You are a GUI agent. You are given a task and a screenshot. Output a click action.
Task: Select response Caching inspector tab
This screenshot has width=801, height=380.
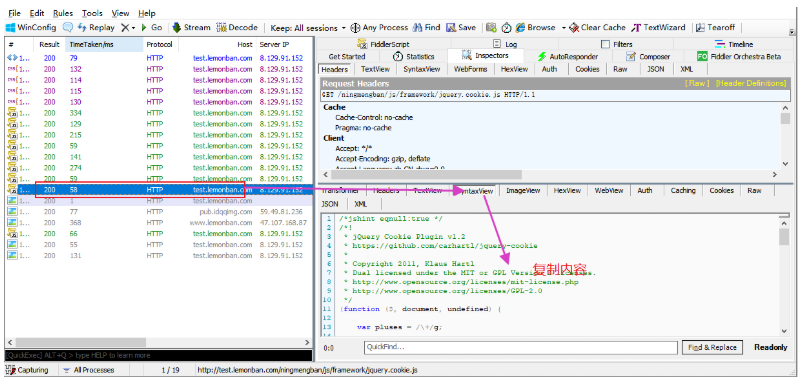pos(683,191)
